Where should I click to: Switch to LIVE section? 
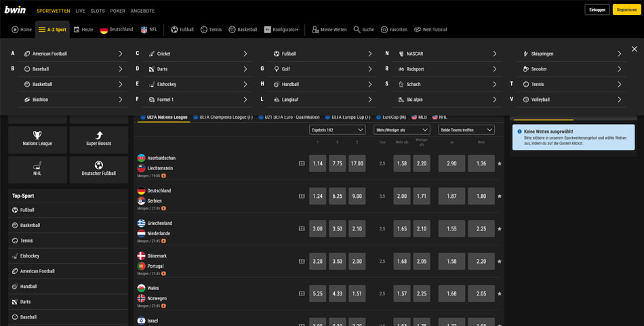click(x=80, y=11)
